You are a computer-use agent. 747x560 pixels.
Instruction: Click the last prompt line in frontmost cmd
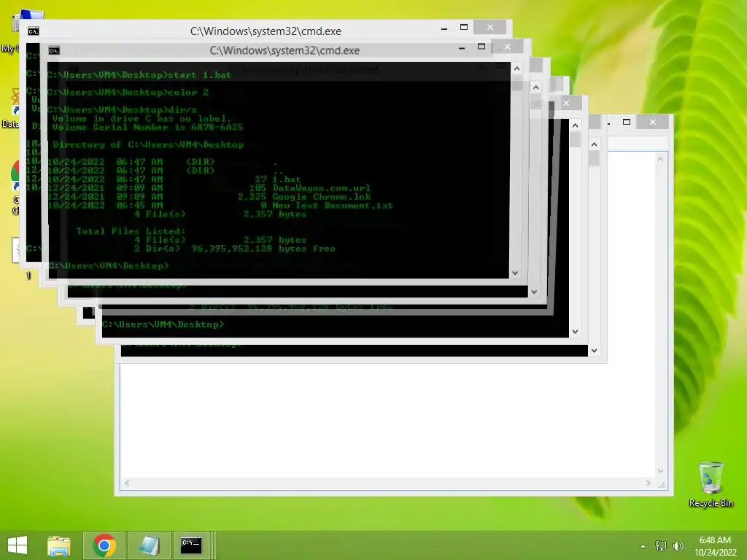pos(108,265)
